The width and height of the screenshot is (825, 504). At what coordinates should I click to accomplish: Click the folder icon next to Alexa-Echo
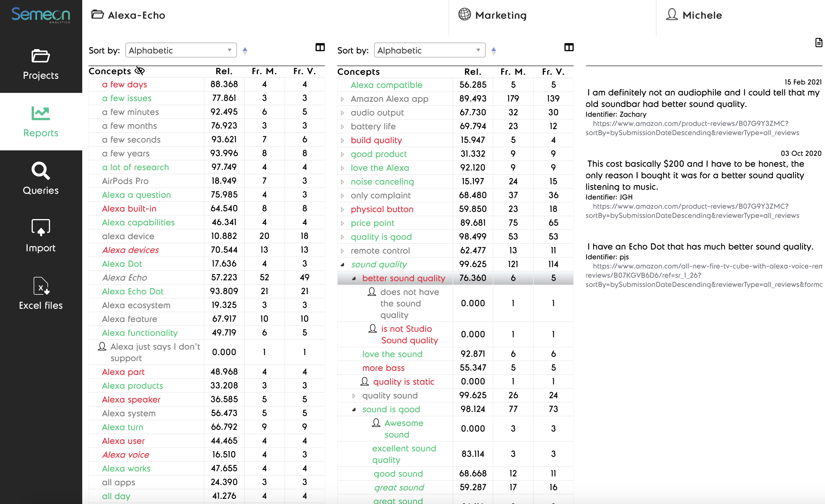tap(97, 15)
